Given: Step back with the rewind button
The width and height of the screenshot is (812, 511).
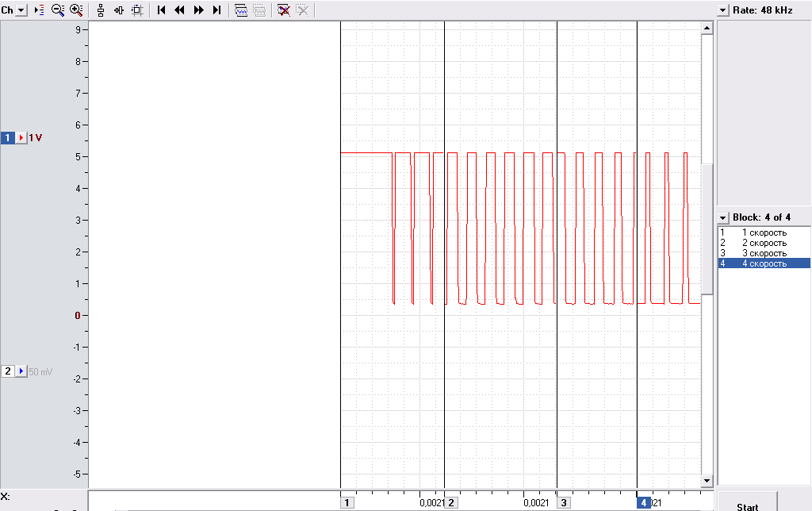Looking at the screenshot, I should click(180, 10).
